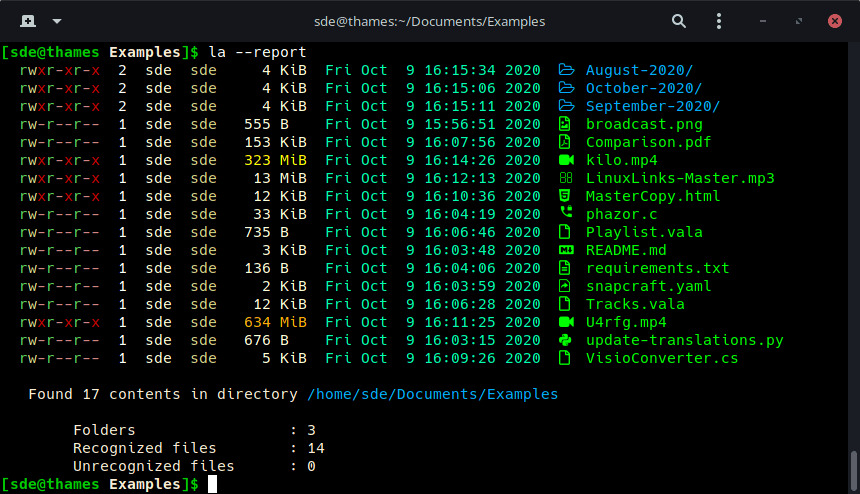Click the HTML5 icon beside MasterCopy.html
Viewport: 860px width, 494px height.
(565, 196)
